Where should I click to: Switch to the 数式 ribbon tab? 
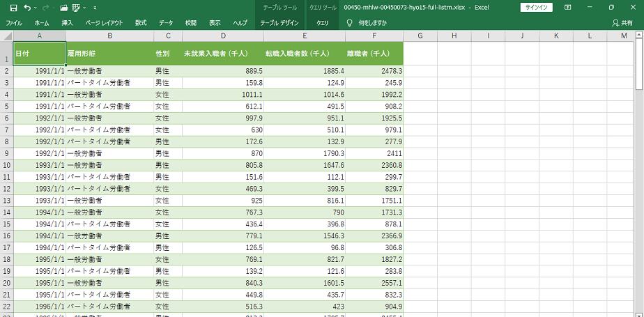[x=141, y=23]
